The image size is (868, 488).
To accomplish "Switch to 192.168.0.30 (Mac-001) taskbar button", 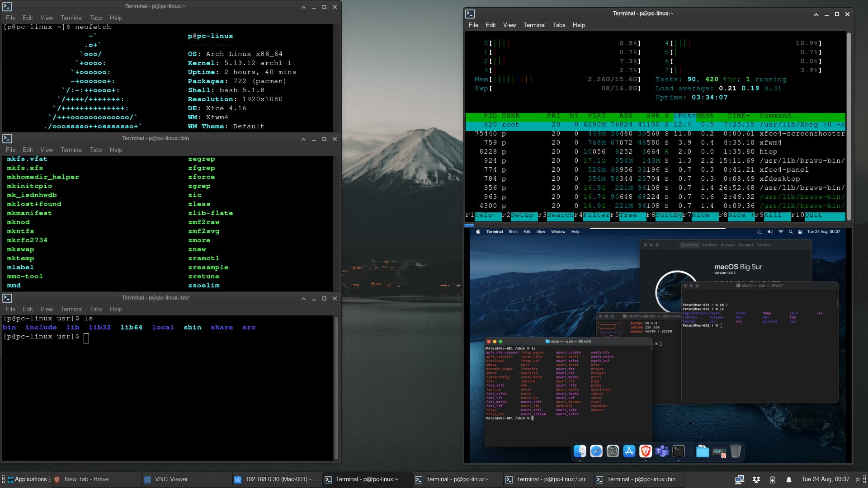I will [x=277, y=479].
